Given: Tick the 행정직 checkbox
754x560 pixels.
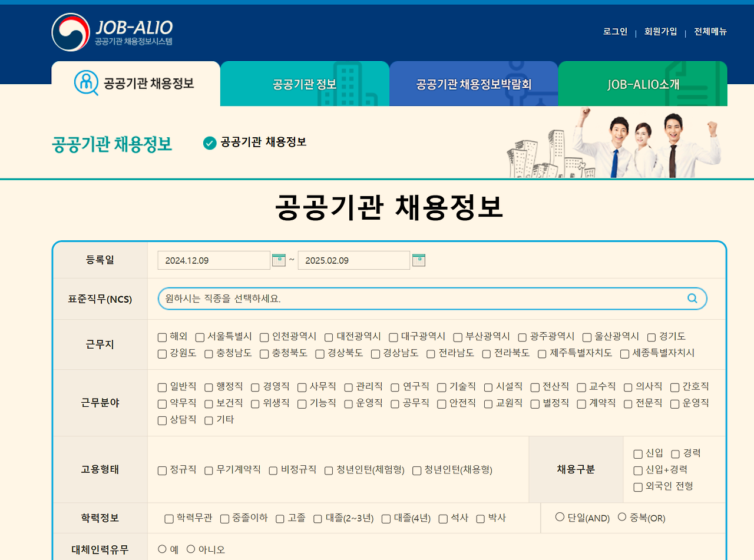Looking at the screenshot, I should 209,387.
